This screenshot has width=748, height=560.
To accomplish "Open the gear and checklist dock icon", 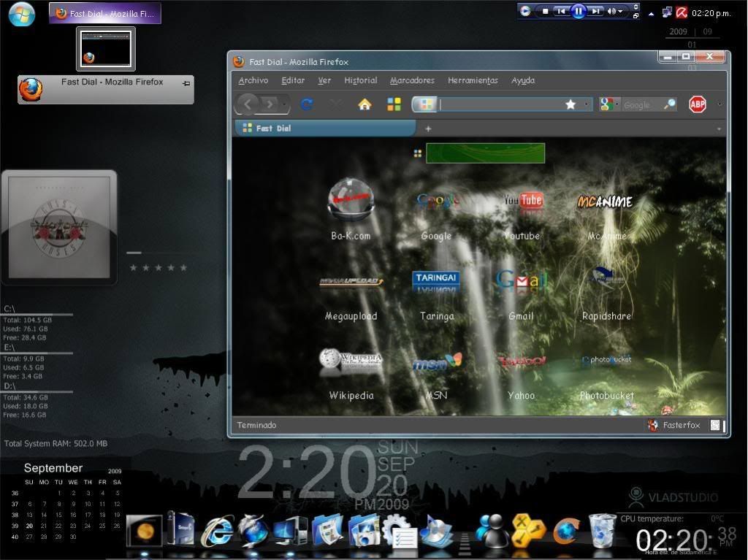I will [400, 531].
